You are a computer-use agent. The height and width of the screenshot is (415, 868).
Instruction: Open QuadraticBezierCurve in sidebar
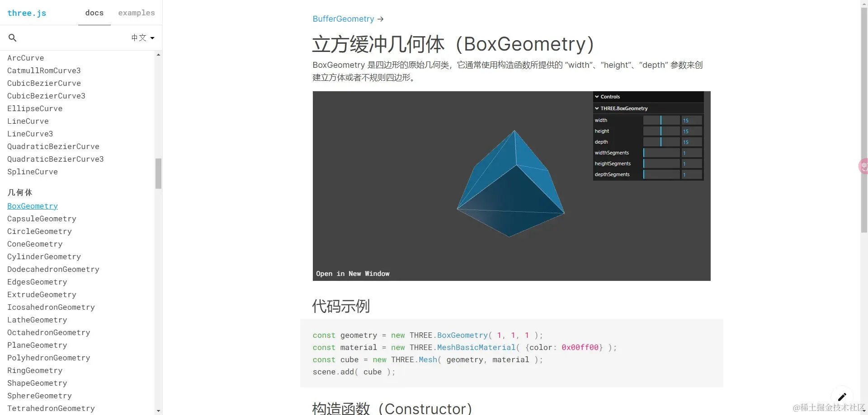pyautogui.click(x=53, y=146)
